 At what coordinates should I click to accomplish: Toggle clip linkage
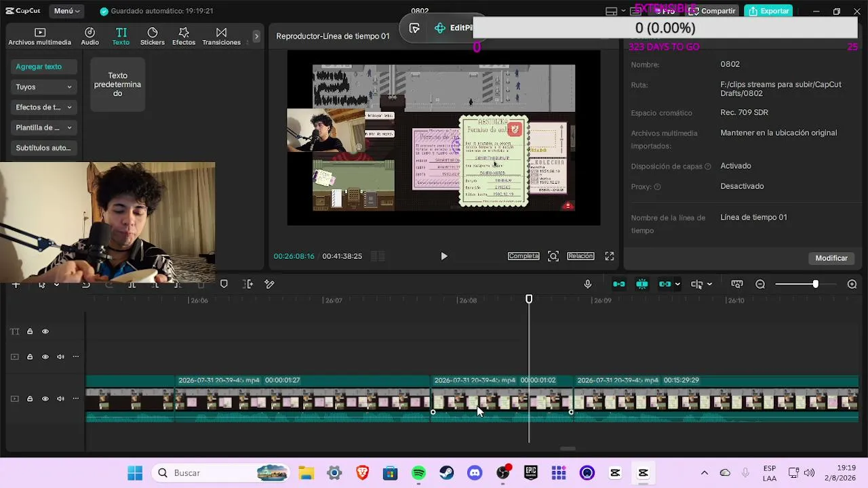pyautogui.click(x=665, y=284)
